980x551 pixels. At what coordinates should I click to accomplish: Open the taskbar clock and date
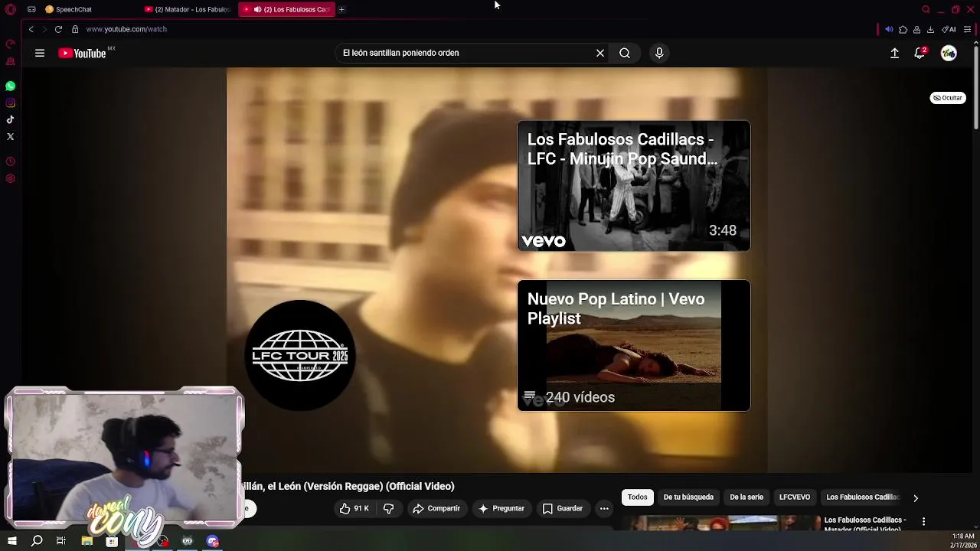pos(963,541)
